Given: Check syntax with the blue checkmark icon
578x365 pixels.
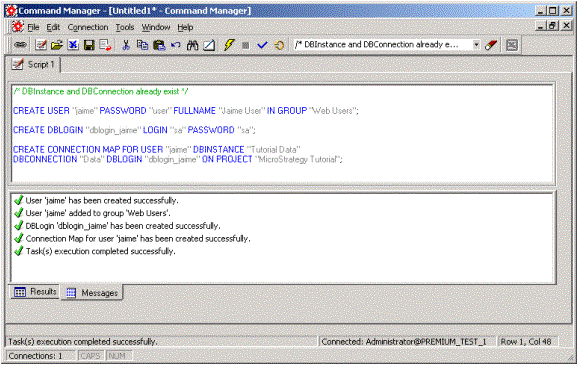Looking at the screenshot, I should pos(262,45).
